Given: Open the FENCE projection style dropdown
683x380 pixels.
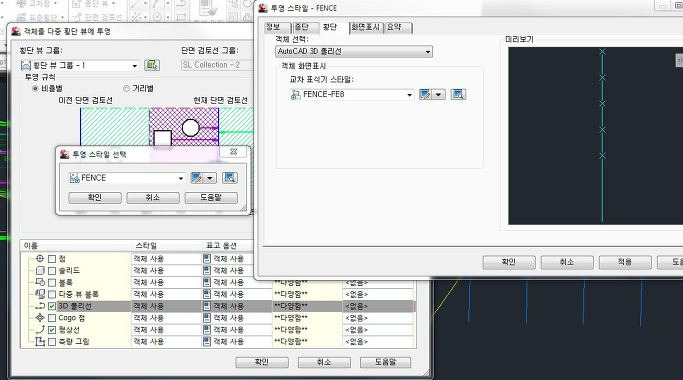Looking at the screenshot, I should 181,178.
